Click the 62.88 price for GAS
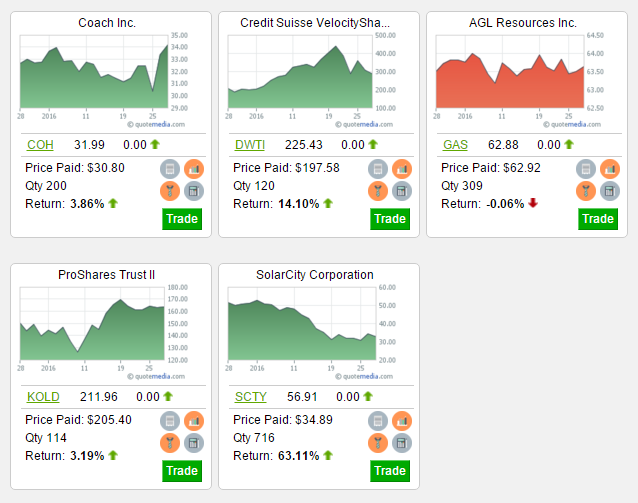Screen dimensions: 638x503 coord(503,145)
